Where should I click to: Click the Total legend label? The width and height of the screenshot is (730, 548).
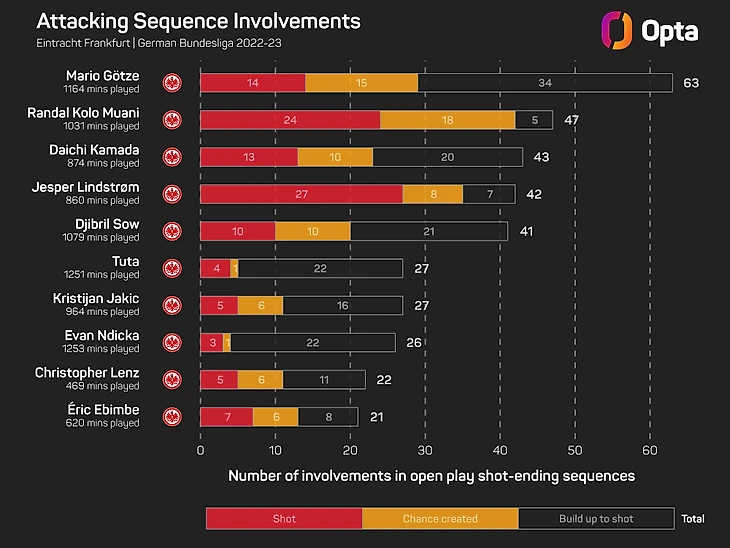point(692,519)
